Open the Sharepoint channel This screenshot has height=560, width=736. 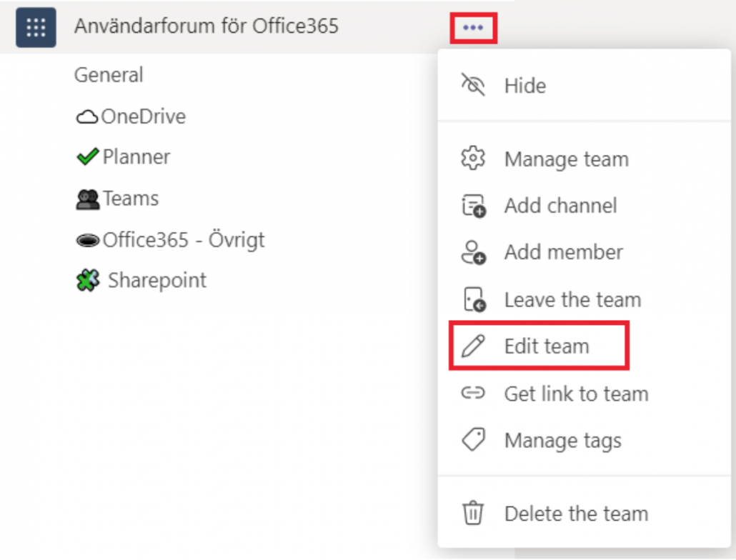click(157, 281)
